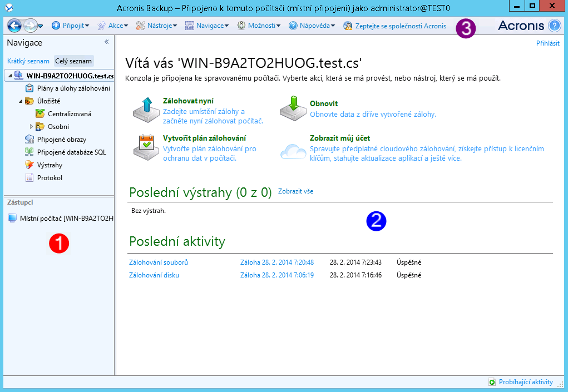Click Probíhající aktivity in status bar

click(x=526, y=382)
